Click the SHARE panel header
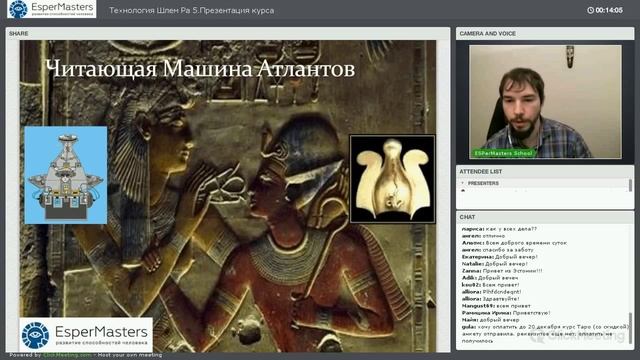 click(x=228, y=33)
